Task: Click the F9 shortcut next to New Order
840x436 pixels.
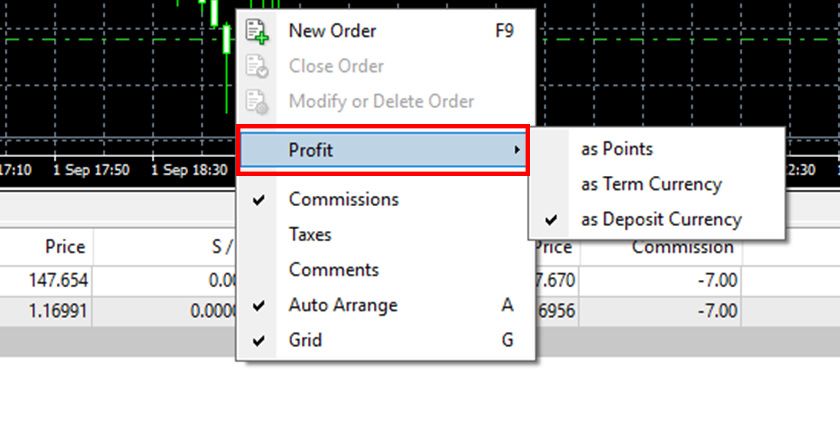Action: point(505,31)
